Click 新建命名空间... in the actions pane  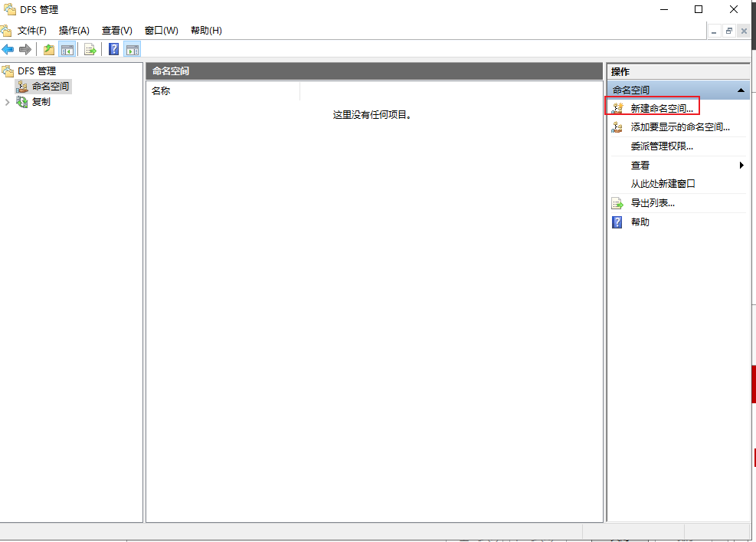[662, 109]
